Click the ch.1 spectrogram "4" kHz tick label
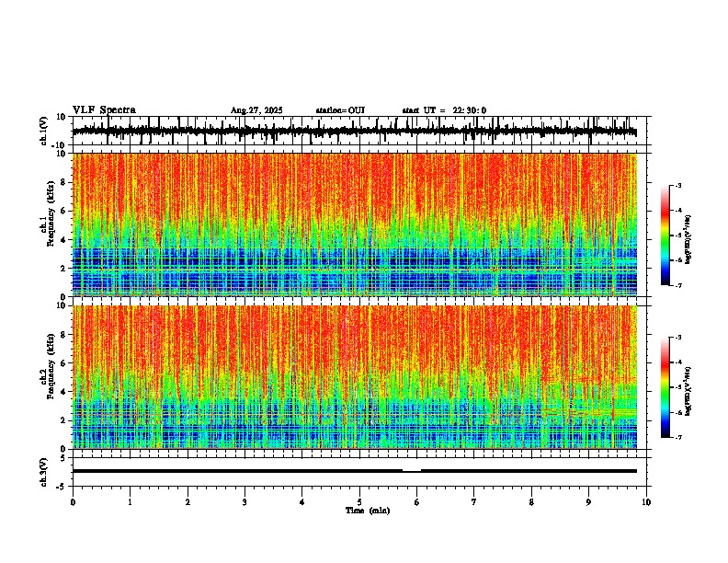This screenshot has height=563, width=728. [63, 240]
